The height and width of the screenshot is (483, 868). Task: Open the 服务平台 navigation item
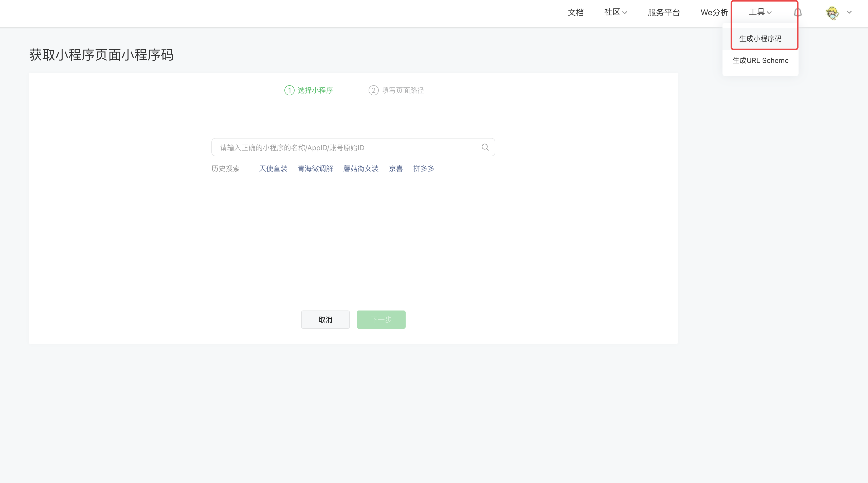point(664,12)
